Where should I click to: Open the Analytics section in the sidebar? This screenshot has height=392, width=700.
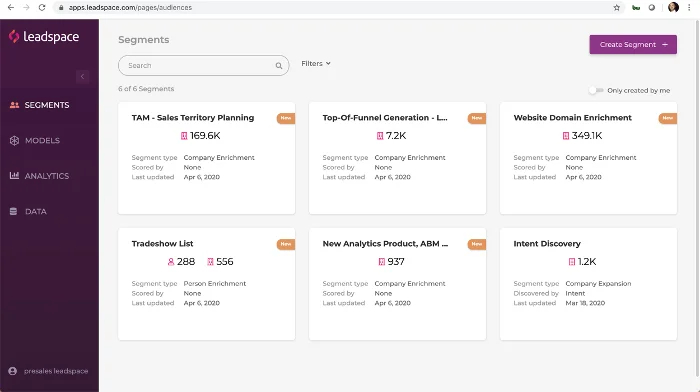[x=39, y=176]
